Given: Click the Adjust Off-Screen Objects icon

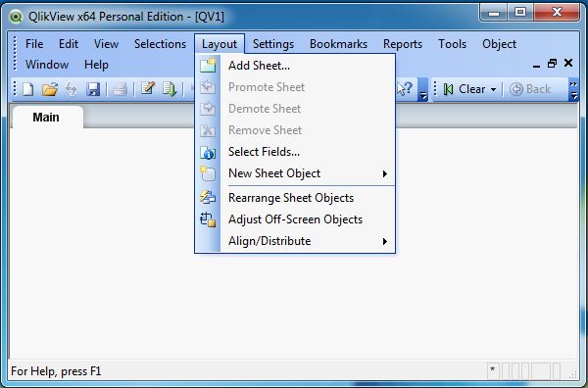Looking at the screenshot, I should coord(208,219).
